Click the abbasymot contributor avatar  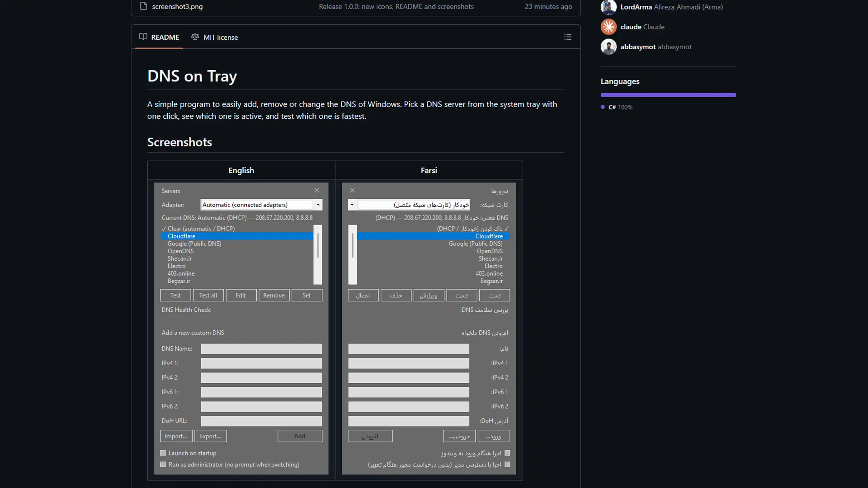(609, 47)
